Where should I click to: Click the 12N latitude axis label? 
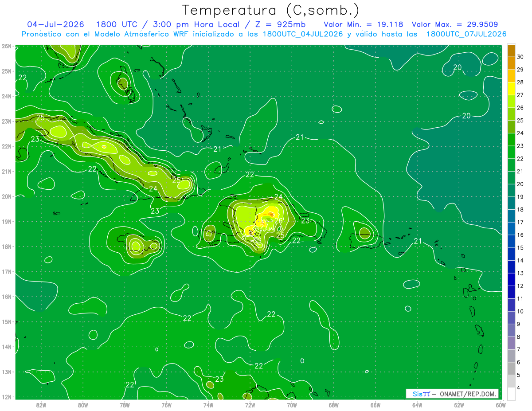(7, 397)
